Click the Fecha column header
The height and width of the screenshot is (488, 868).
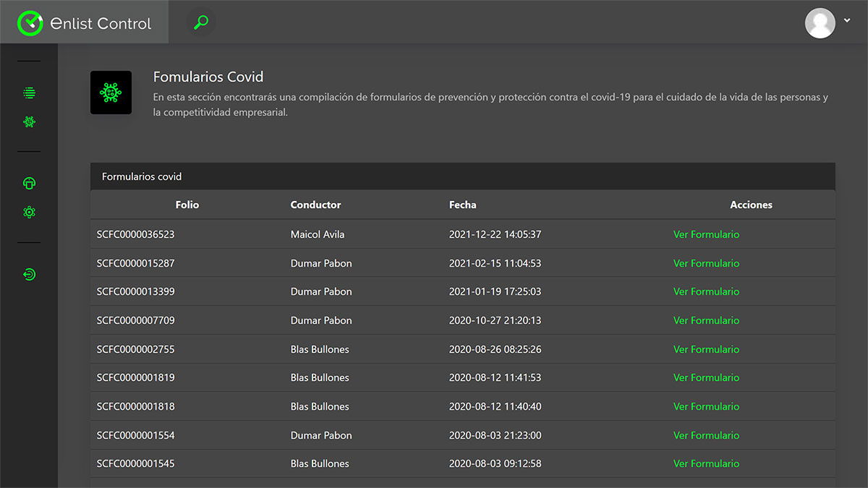pyautogui.click(x=462, y=205)
